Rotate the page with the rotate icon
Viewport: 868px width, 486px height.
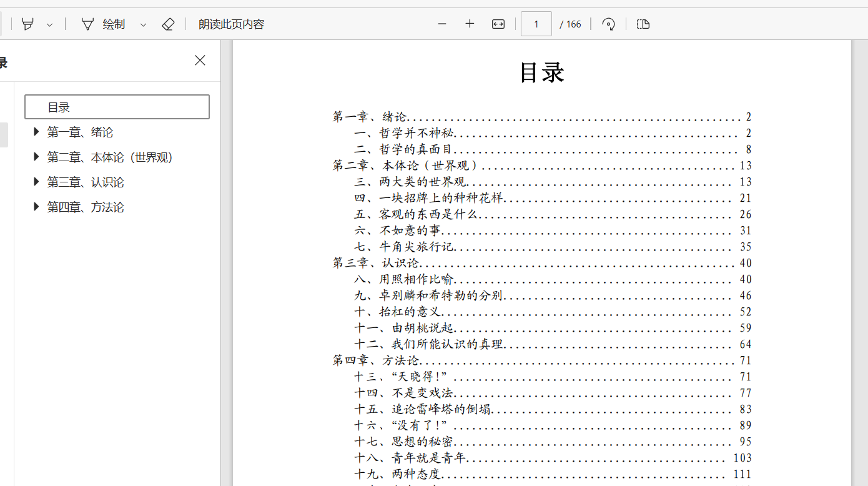[x=608, y=24]
